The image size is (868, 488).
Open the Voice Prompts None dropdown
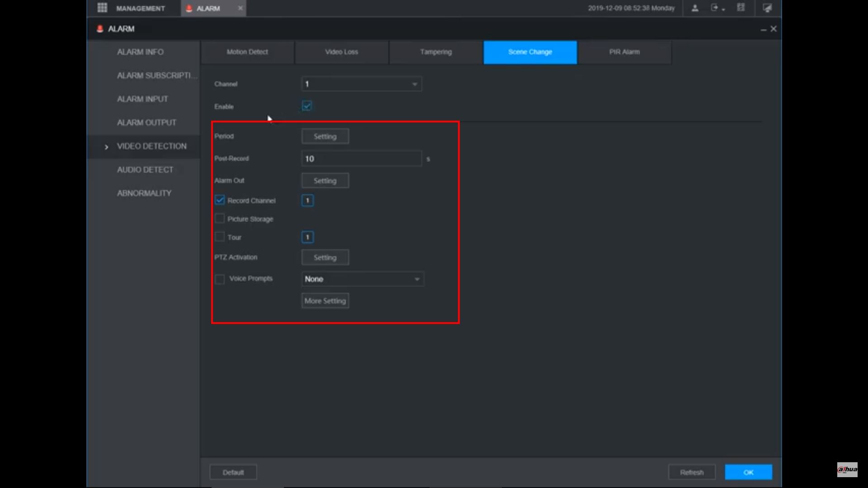(x=362, y=279)
